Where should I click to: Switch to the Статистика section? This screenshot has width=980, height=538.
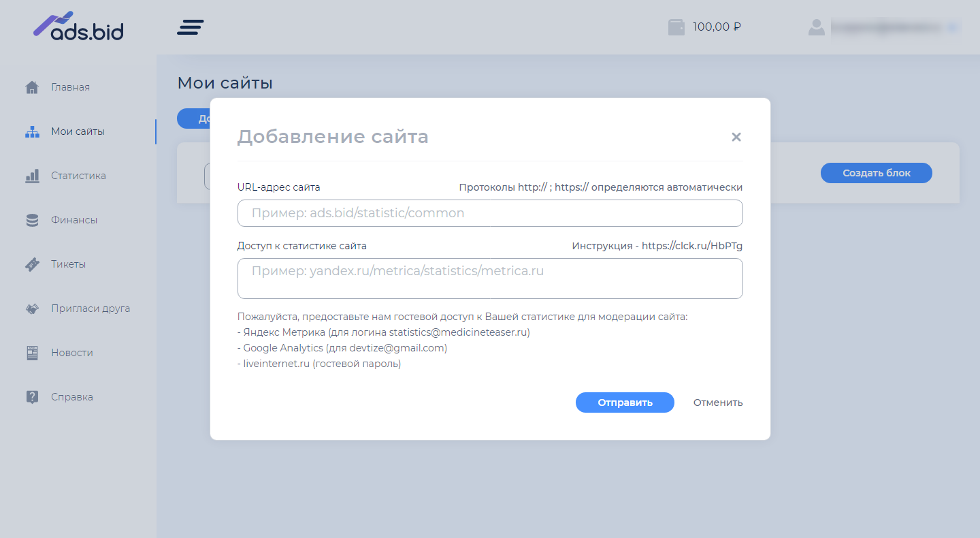pos(78,175)
